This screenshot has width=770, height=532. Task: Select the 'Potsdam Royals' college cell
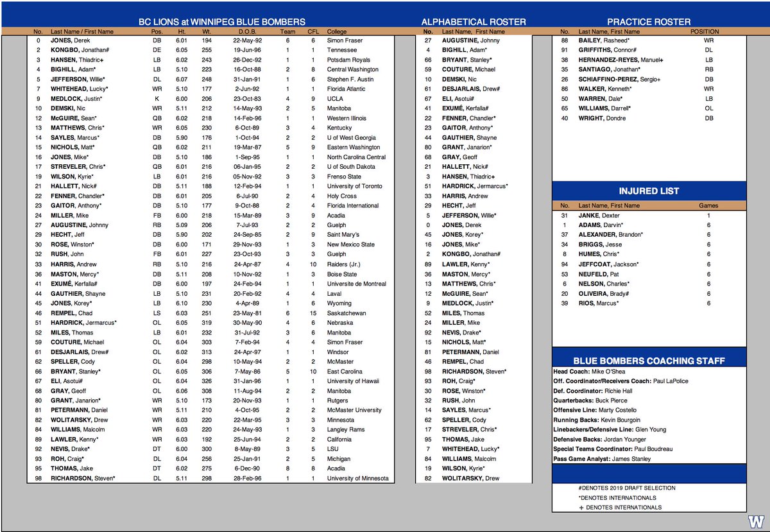point(348,59)
